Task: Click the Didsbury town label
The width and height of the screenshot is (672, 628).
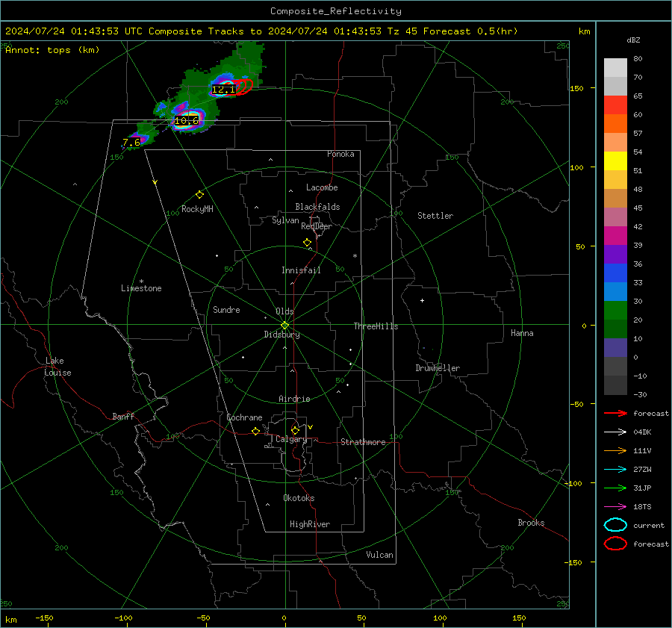Action: coord(281,335)
